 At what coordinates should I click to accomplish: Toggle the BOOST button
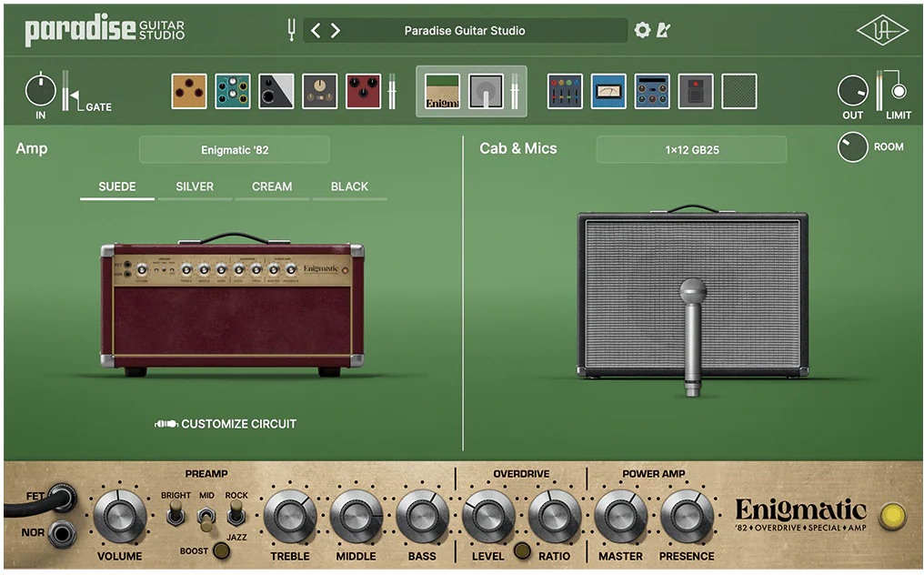coord(222,550)
